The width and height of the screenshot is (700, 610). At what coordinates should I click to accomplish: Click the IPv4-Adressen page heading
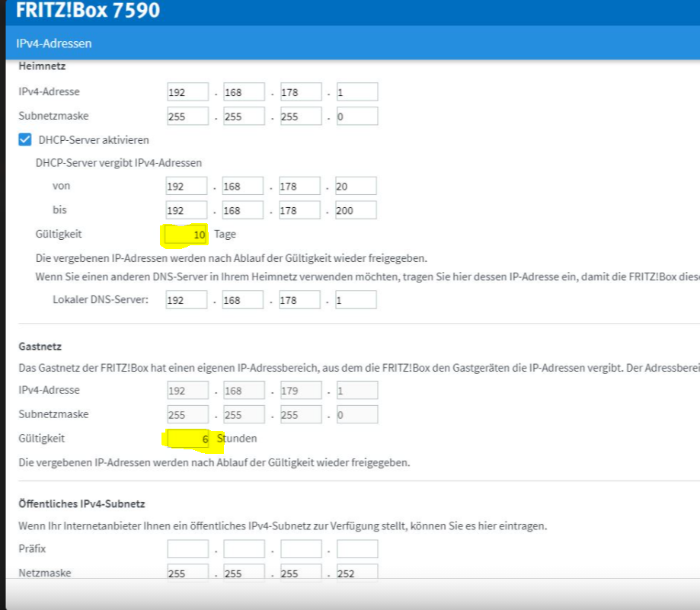point(54,43)
